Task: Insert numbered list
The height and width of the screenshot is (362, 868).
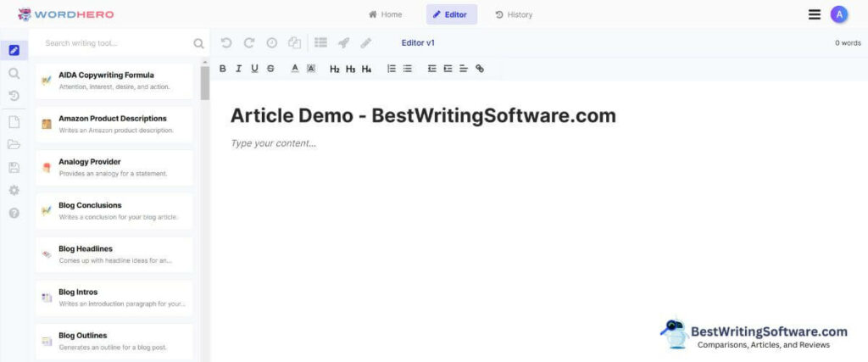Action: pyautogui.click(x=392, y=69)
